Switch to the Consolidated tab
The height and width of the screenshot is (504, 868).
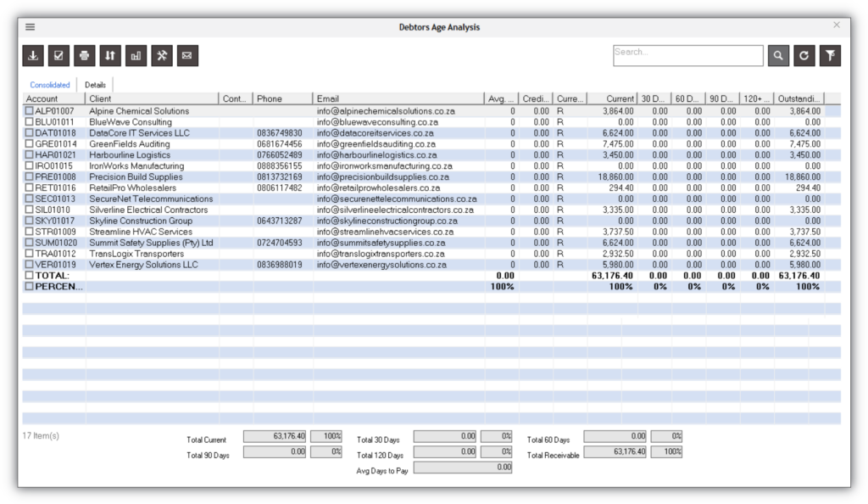tap(50, 85)
